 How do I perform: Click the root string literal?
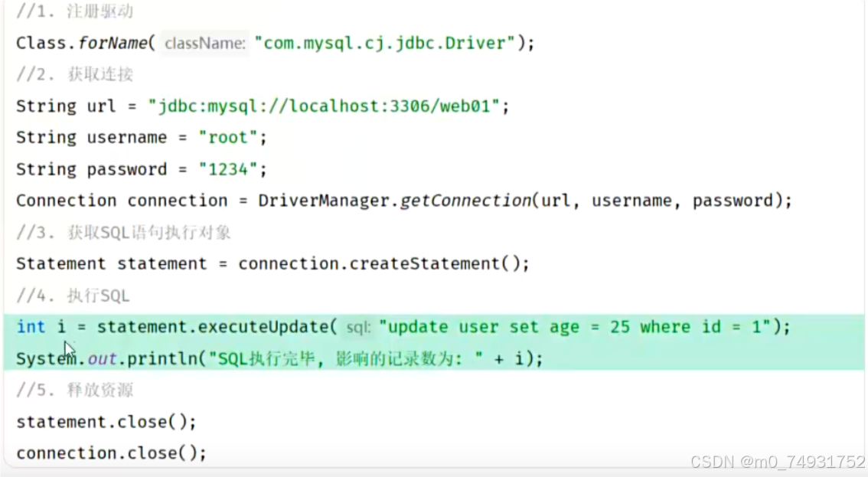(226, 137)
